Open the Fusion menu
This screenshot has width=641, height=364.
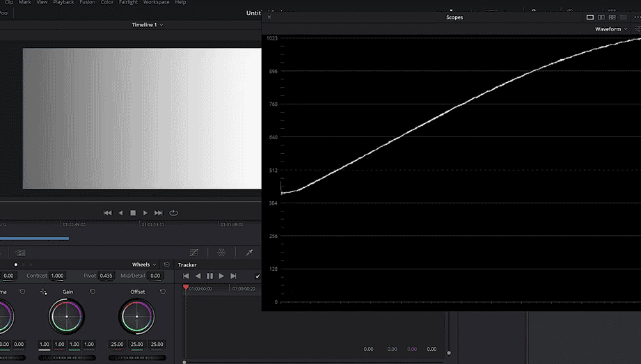87,3
